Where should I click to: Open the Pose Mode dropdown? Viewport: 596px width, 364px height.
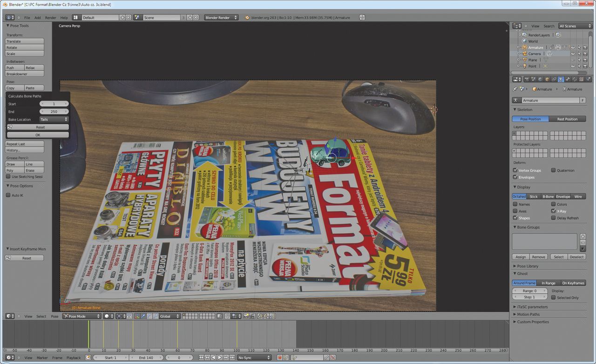(82, 316)
